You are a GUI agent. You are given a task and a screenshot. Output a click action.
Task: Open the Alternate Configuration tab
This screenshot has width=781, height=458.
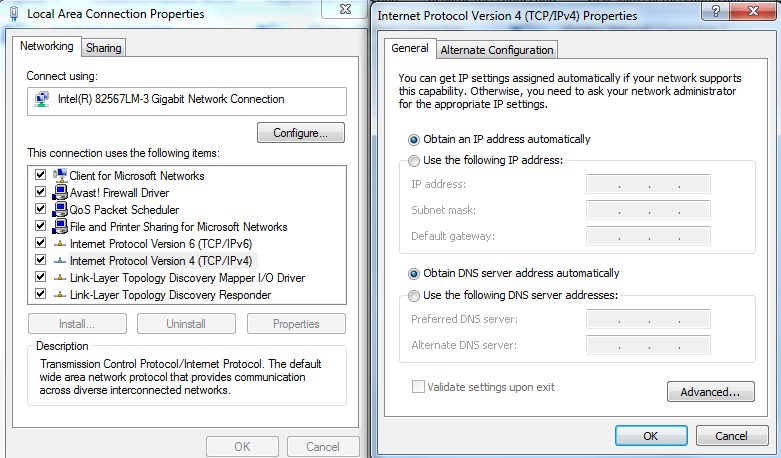pos(496,50)
